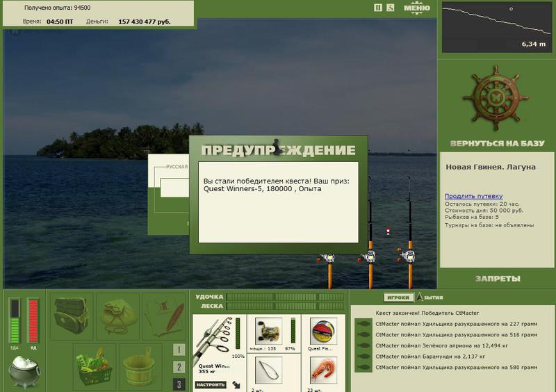This screenshot has width=556, height=392.
Task: Click fish icon for Зелёного априона catch
Action: [363, 345]
